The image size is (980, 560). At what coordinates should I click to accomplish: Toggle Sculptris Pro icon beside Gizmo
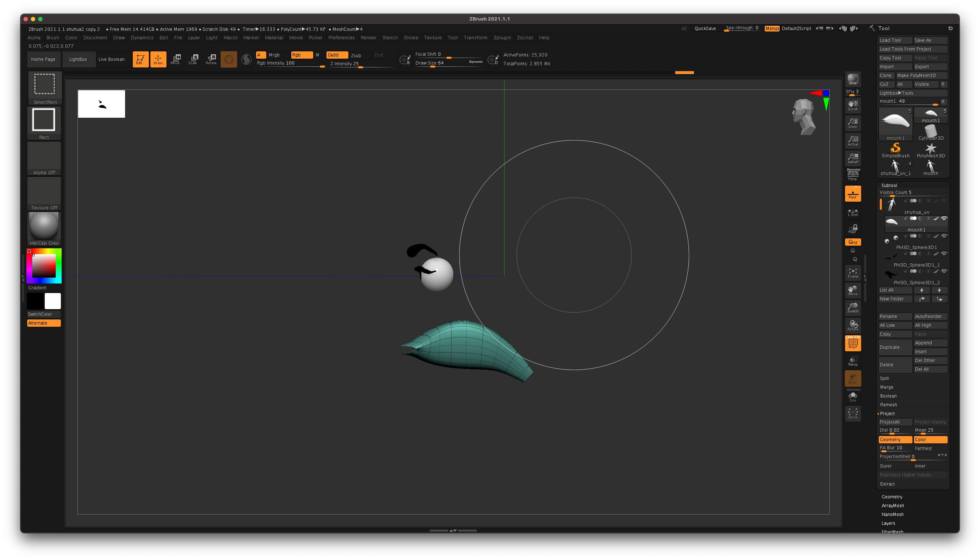pyautogui.click(x=246, y=59)
